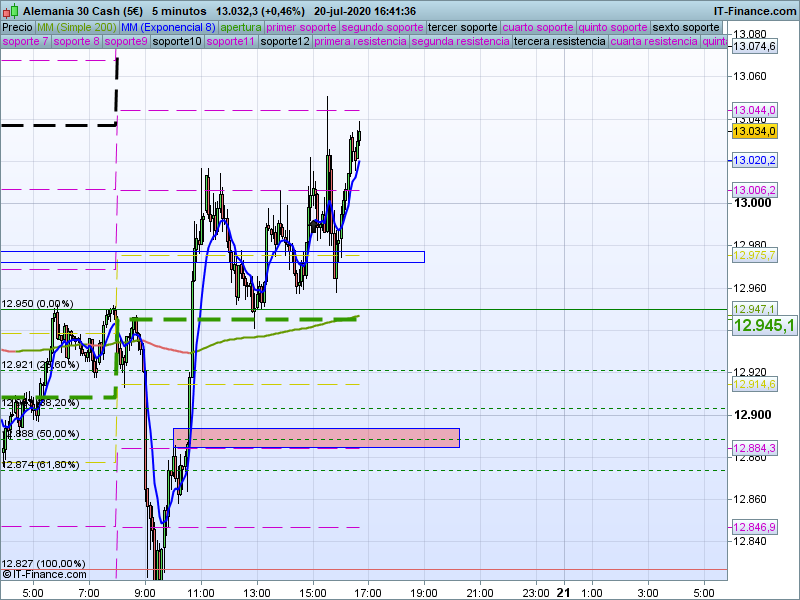
Task: Click the yellow 12.914,6 price tag
Action: tap(754, 384)
